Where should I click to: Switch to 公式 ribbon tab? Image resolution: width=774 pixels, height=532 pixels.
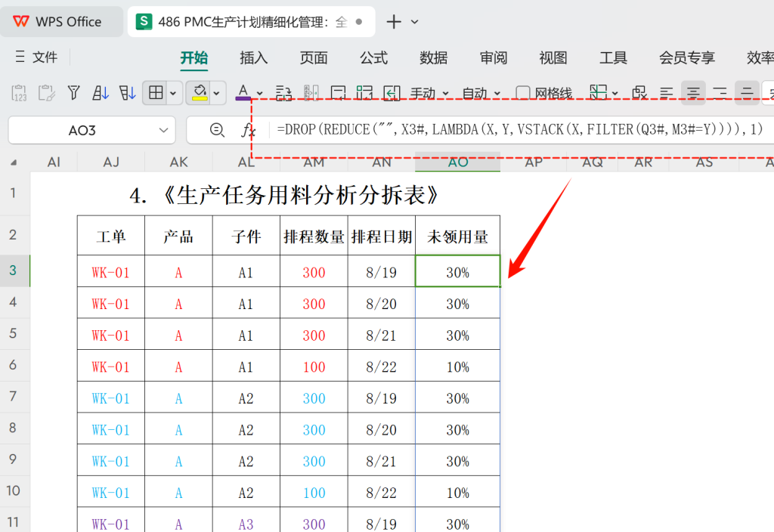(x=373, y=57)
